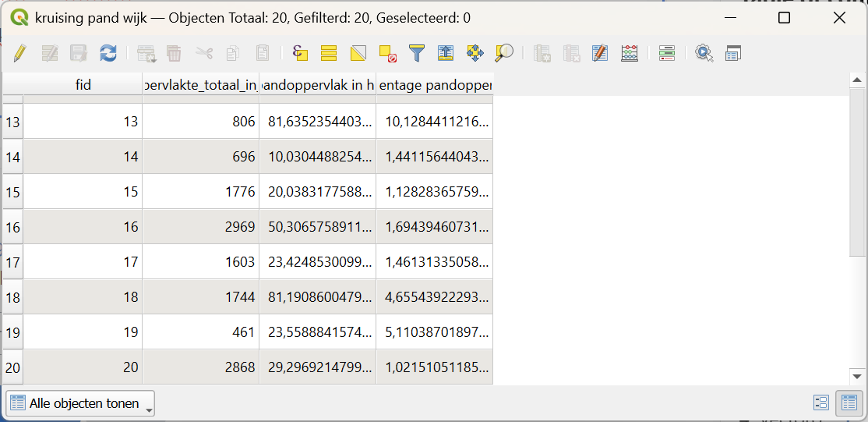
Task: Dock the attribute table window
Action: [x=732, y=53]
